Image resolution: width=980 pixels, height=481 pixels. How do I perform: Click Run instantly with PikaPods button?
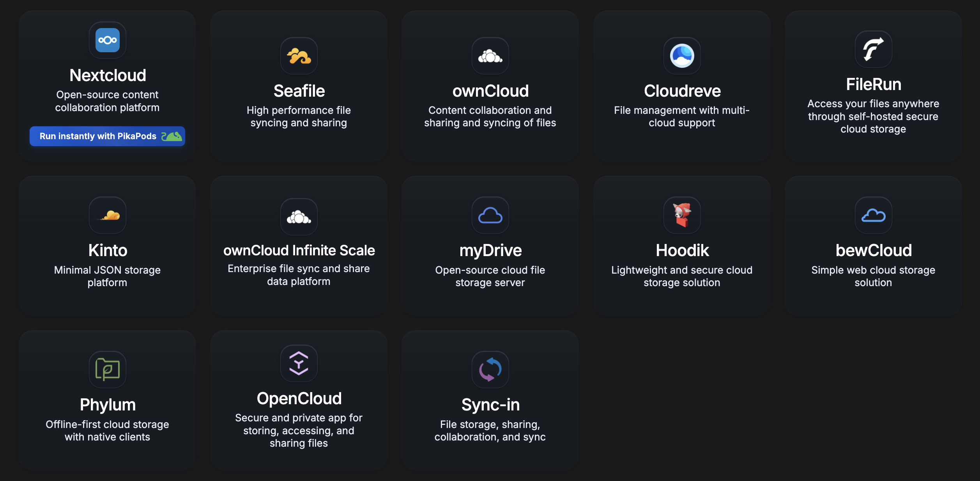point(107,136)
